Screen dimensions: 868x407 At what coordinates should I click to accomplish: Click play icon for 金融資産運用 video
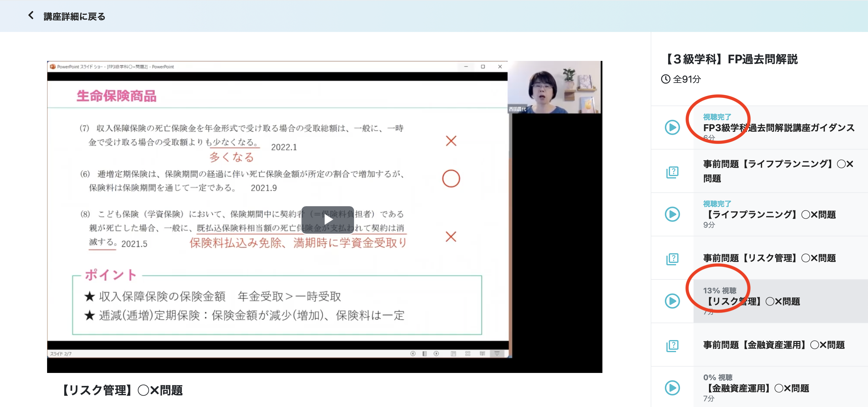click(672, 388)
